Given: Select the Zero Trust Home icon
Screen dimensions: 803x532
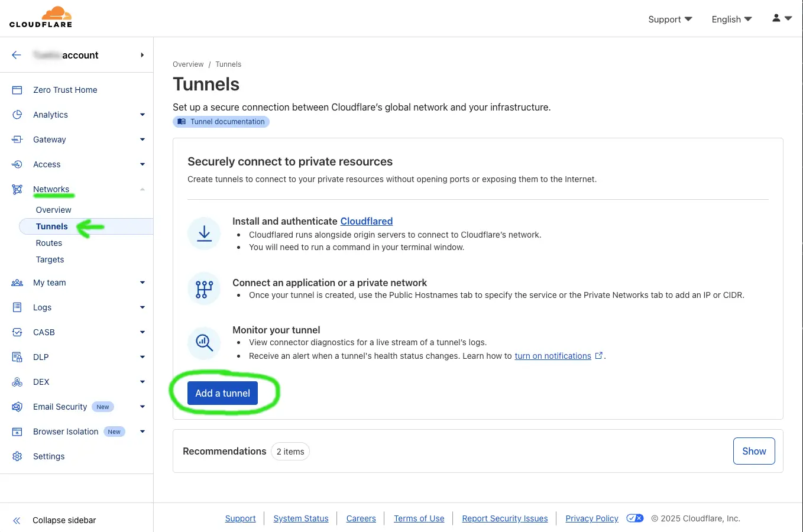Looking at the screenshot, I should [x=17, y=89].
